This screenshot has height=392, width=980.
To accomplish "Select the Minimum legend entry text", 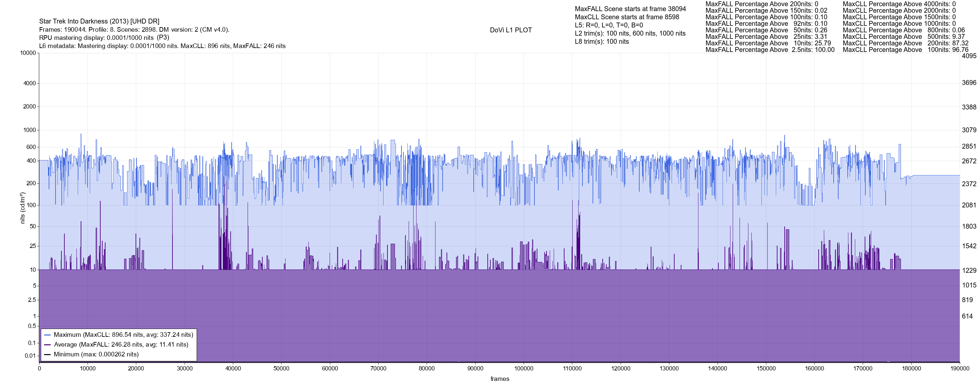I will click(x=96, y=354).
